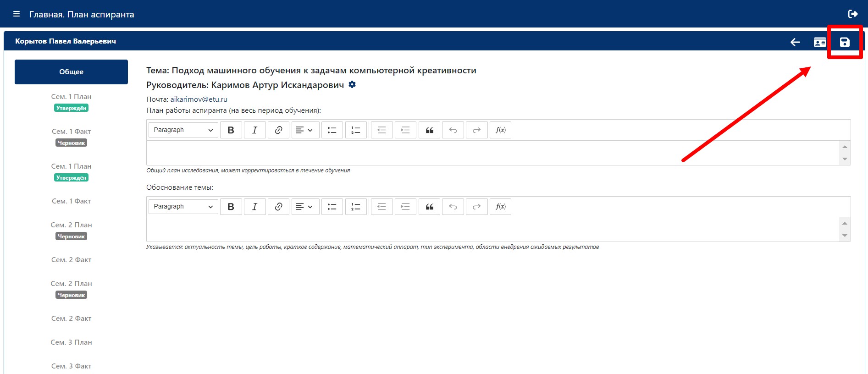Redo in the work plan editor

(x=477, y=130)
